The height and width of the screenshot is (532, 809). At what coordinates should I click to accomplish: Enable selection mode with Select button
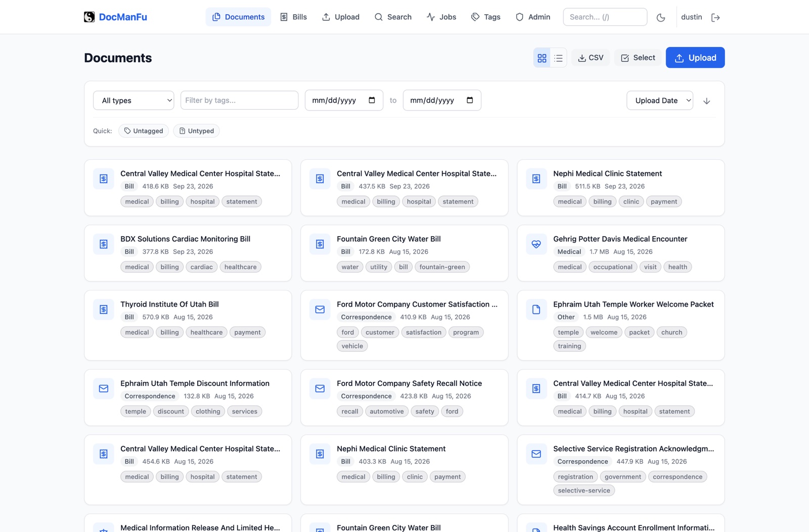(x=638, y=58)
